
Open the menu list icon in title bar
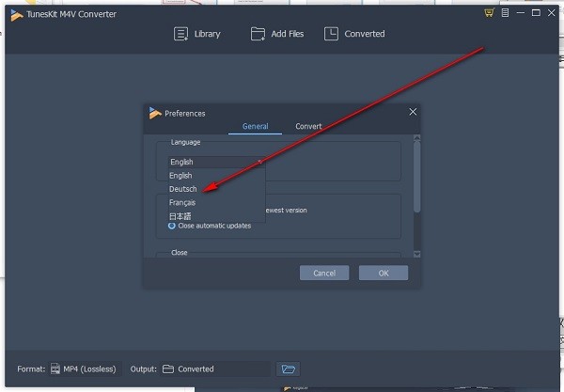pyautogui.click(x=504, y=12)
